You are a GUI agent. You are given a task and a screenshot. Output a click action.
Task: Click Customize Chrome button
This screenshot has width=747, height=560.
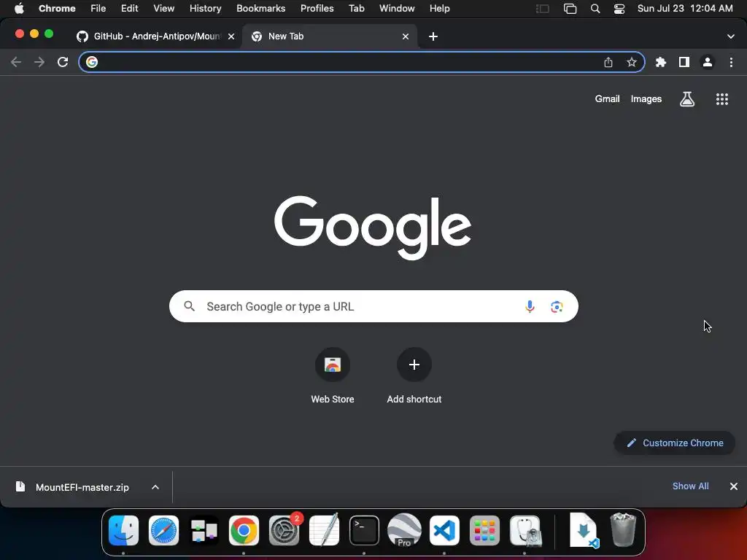[675, 443]
